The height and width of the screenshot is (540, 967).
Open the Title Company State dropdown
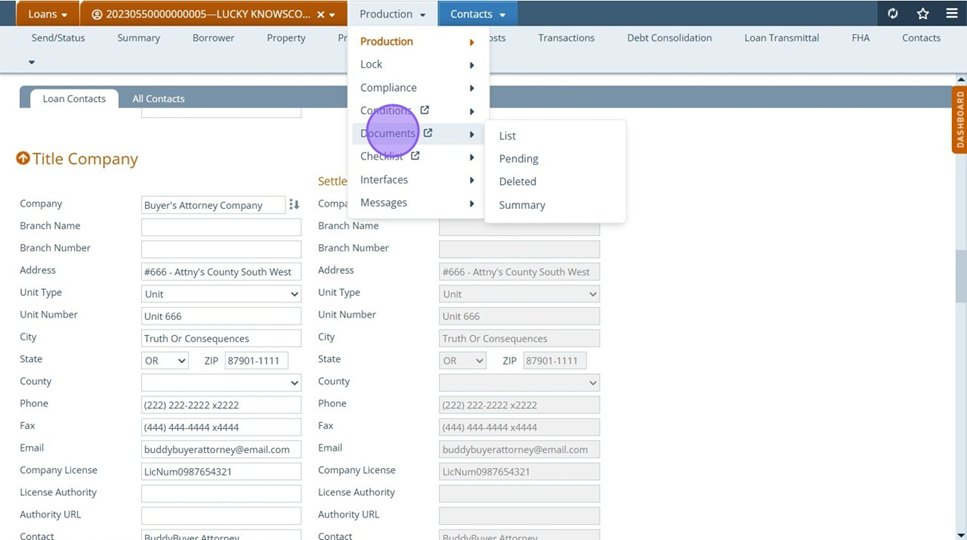(x=164, y=361)
